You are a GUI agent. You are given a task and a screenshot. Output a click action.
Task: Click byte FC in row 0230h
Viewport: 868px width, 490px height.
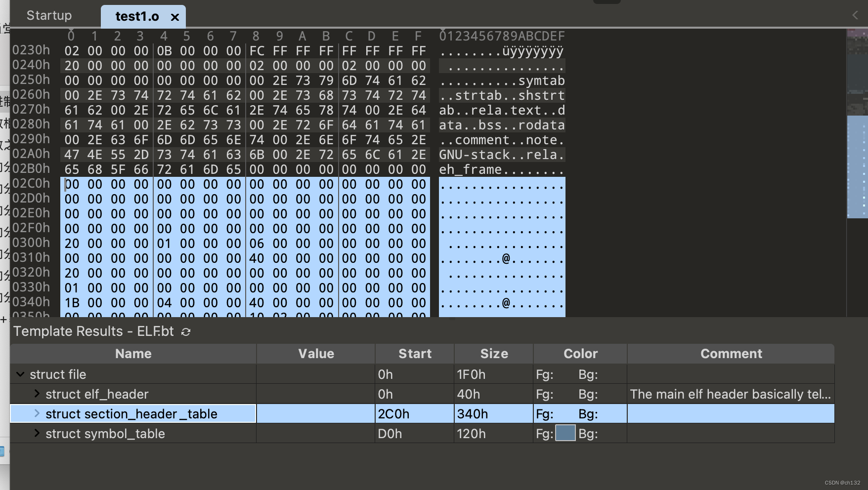[257, 51]
